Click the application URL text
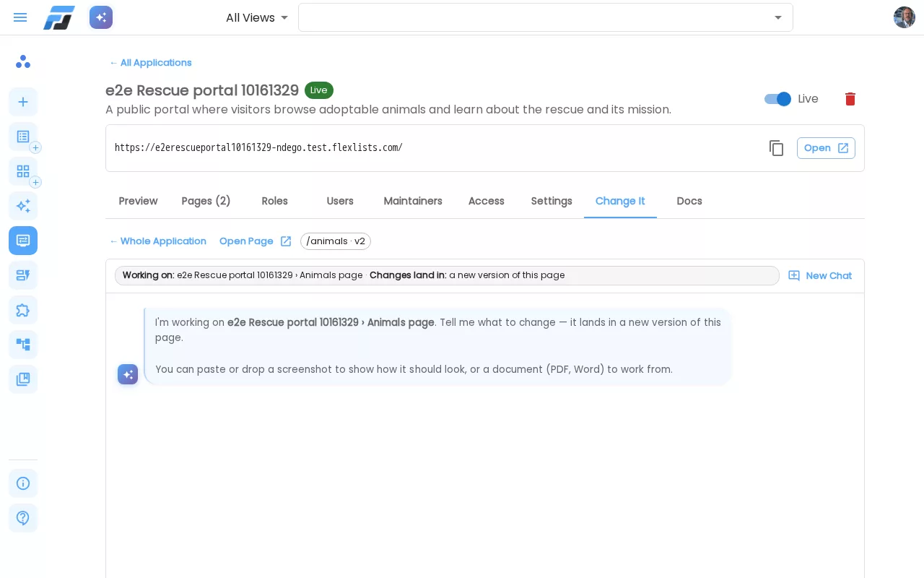The height and width of the screenshot is (578, 924). click(x=258, y=147)
